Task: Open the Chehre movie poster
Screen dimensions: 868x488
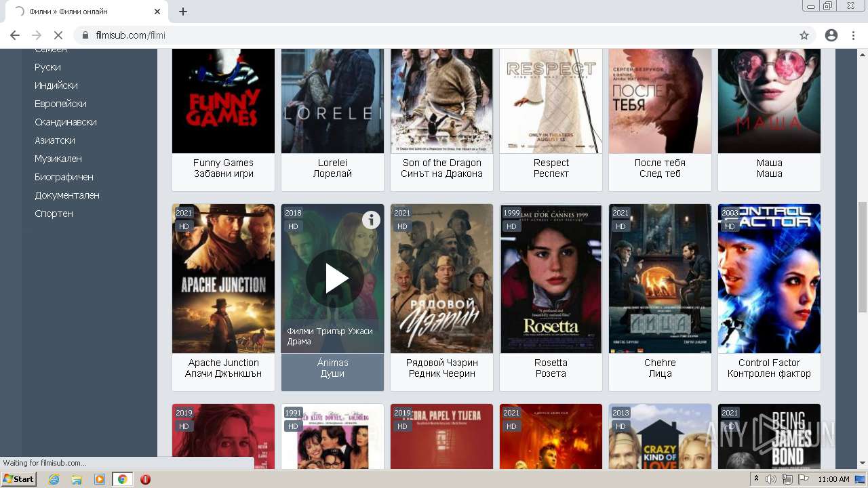Action: pos(660,279)
